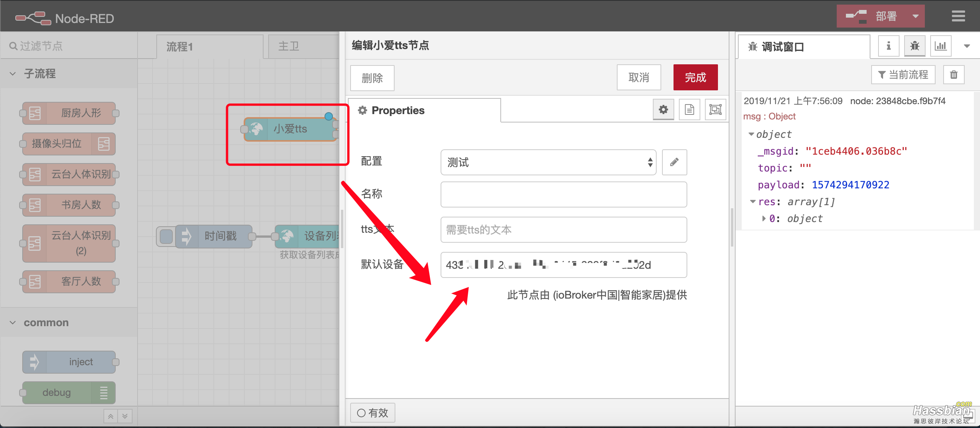This screenshot has height=428, width=980.
Task: Open the 配置 dropdown showing 测试
Action: point(548,162)
